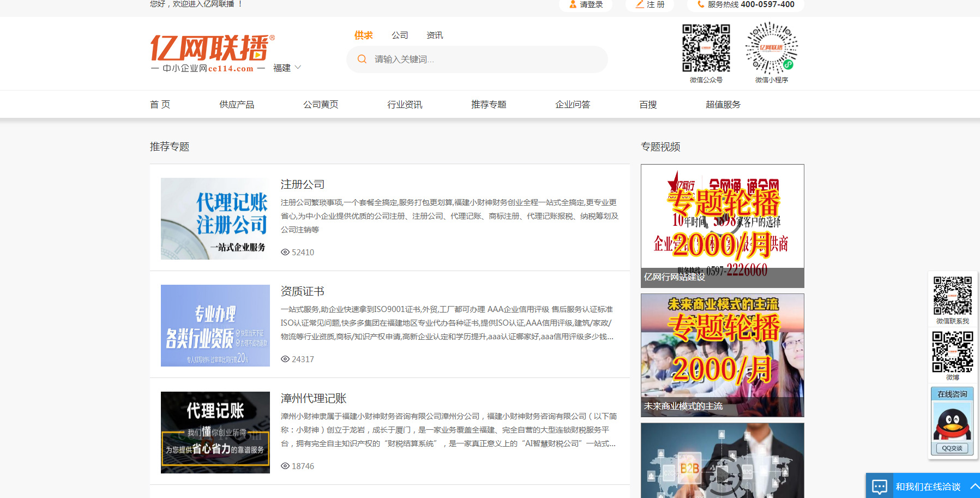Click the keyword search input field

pyautogui.click(x=485, y=59)
